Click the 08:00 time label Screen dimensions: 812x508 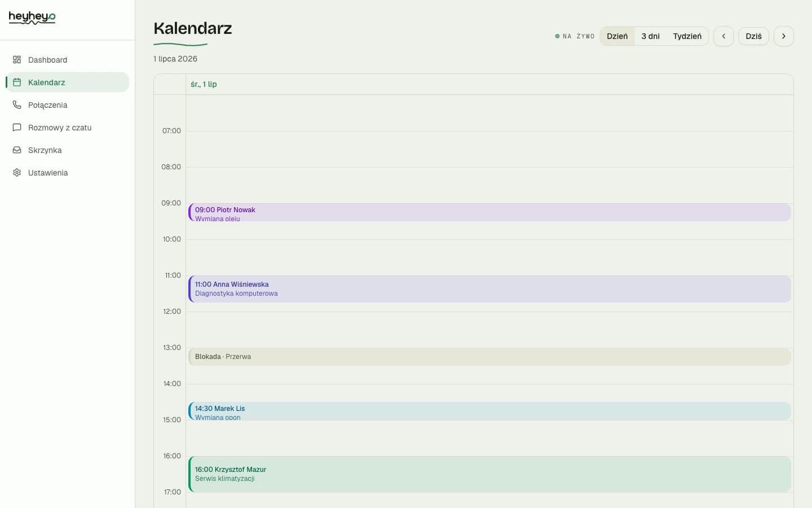tap(171, 167)
